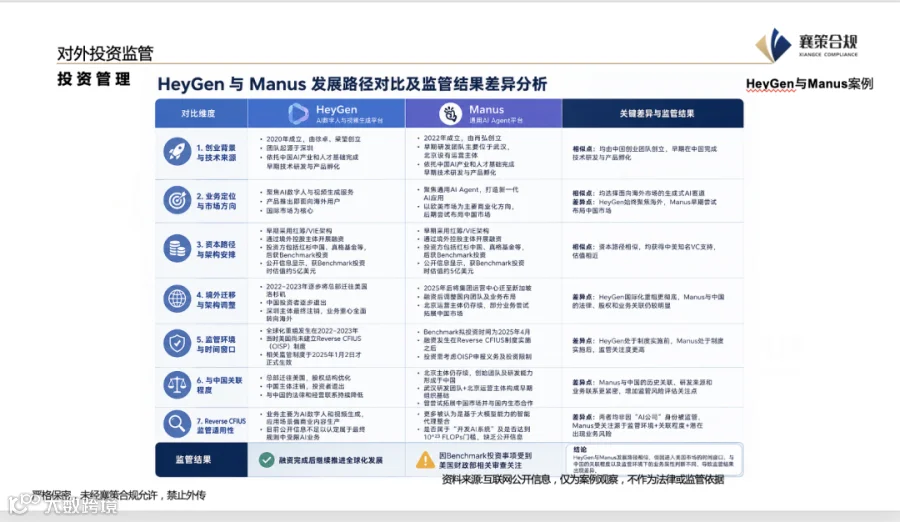Click the Manus bullet Benchmark拟投资时间为2025年4月

pos(476,332)
